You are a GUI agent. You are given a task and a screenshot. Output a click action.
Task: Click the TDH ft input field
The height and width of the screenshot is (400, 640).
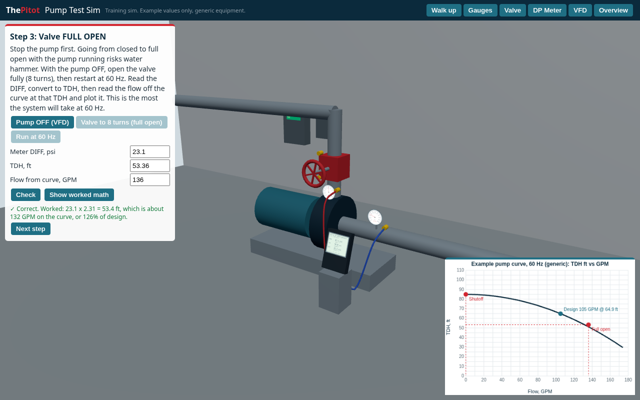150,165
